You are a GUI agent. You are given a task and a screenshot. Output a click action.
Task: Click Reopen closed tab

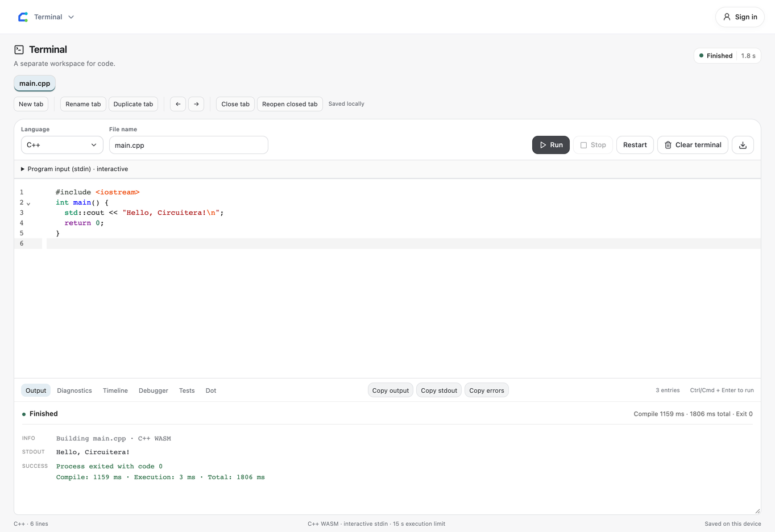click(x=290, y=104)
